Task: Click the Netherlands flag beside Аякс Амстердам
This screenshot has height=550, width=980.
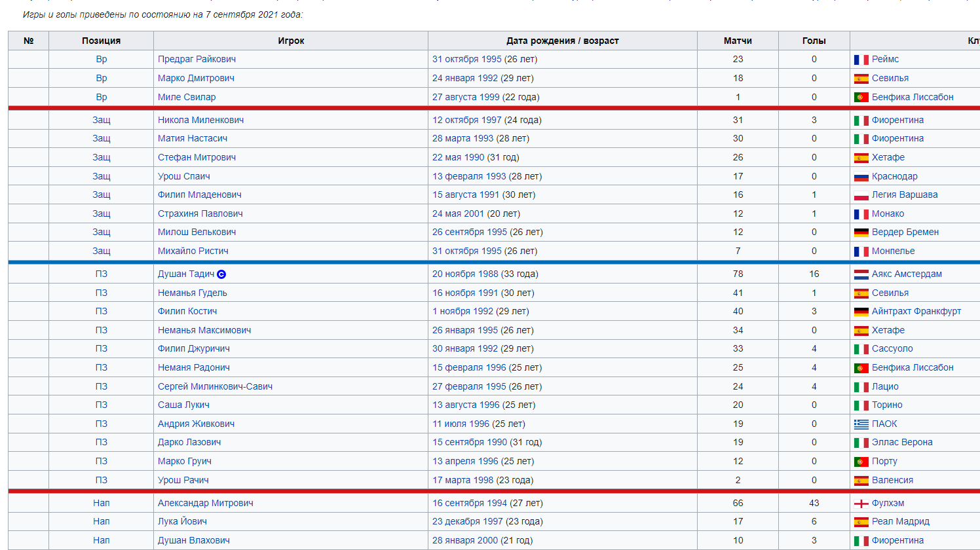Action: pos(861,274)
